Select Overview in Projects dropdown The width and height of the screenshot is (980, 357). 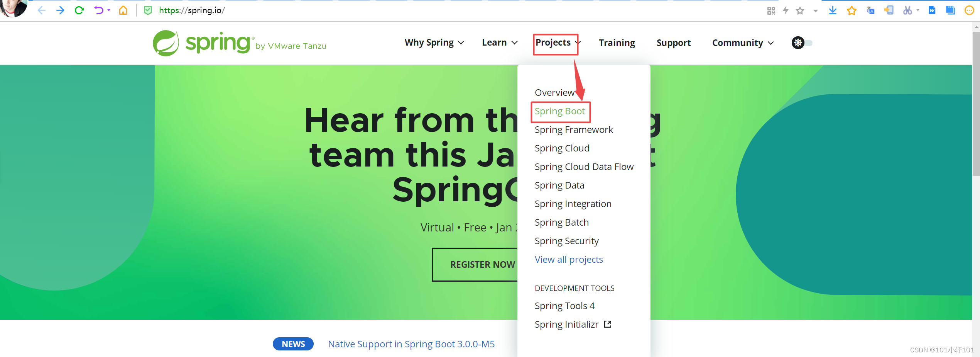pos(554,93)
